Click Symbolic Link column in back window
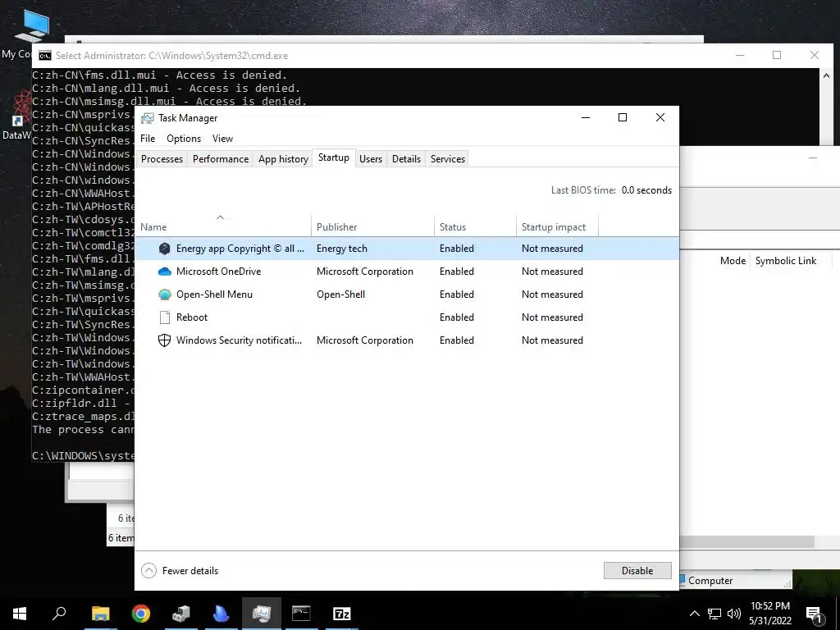Screen dimensions: 840x630 [786, 261]
